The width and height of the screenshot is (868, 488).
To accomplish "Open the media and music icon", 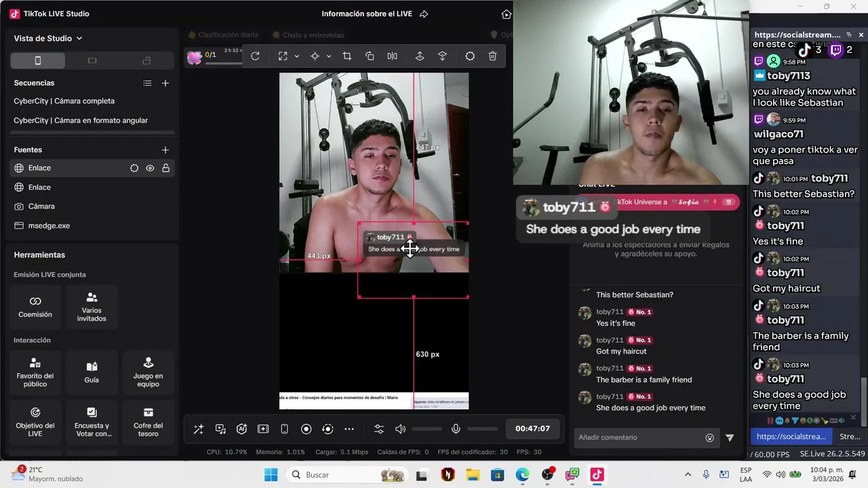I will pos(220,429).
